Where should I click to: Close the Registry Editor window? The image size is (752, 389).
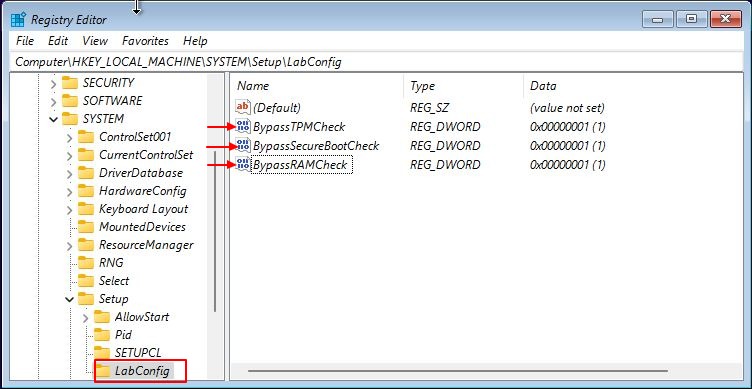(726, 20)
